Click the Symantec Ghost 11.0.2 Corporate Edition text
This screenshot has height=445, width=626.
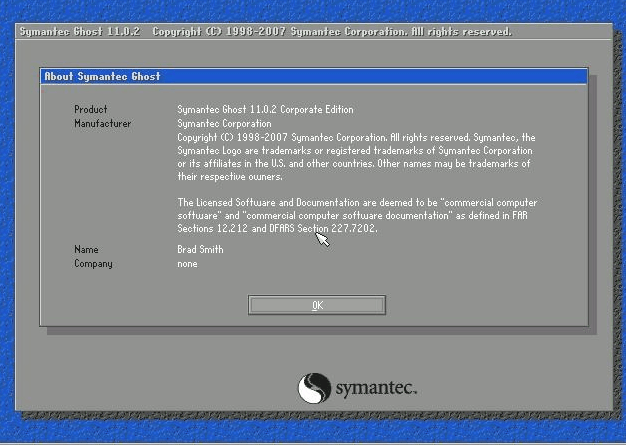pyautogui.click(x=265, y=109)
